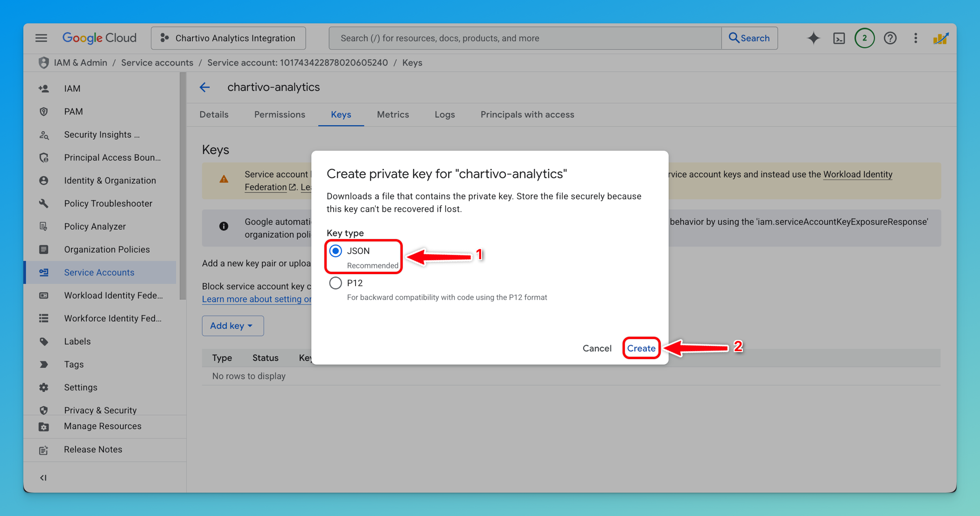Image resolution: width=980 pixels, height=516 pixels.
Task: Collapse the left navigation sidebar
Action: pos(43,477)
